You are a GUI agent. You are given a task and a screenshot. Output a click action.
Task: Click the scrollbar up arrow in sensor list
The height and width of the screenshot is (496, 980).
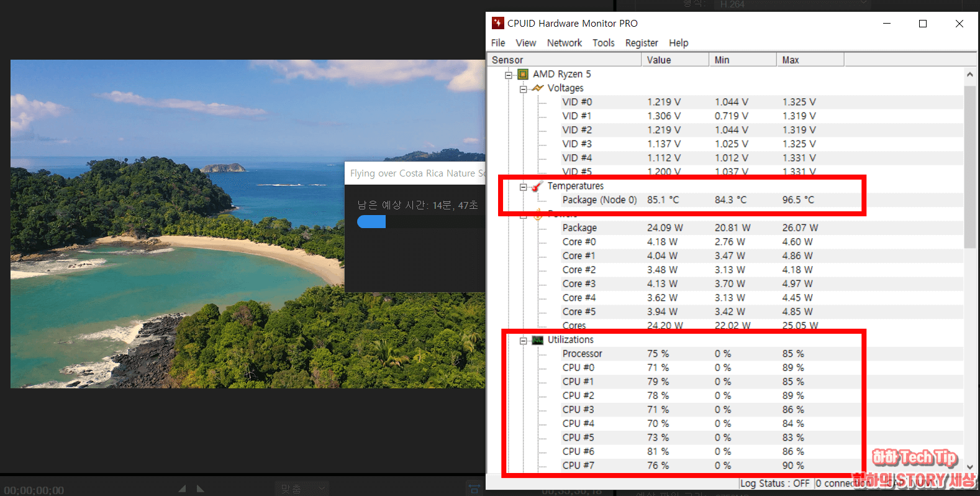click(969, 74)
